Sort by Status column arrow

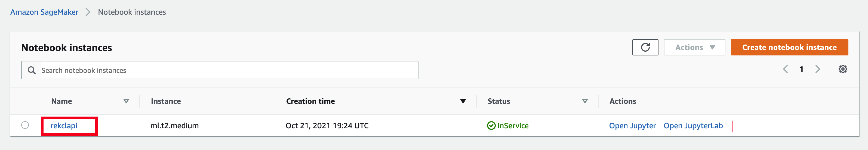point(585,101)
